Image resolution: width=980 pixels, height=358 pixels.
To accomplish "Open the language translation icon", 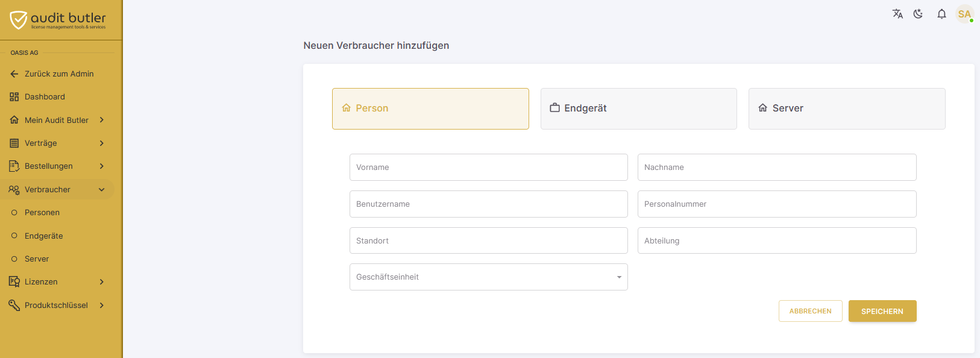I will [897, 14].
